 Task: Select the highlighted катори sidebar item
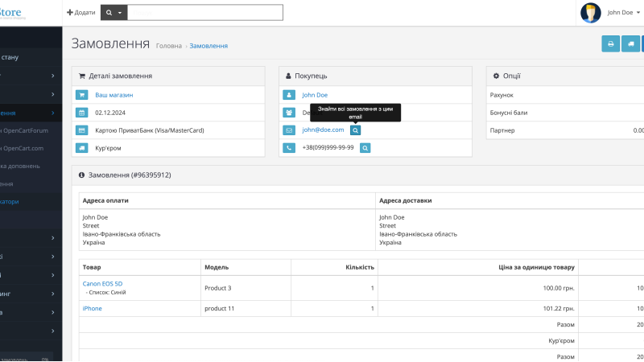31,202
